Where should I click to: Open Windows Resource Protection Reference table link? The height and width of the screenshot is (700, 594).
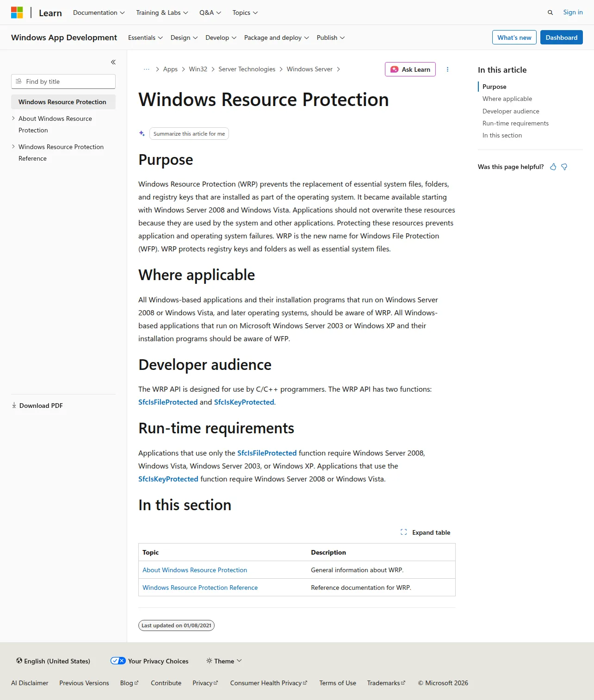[200, 587]
